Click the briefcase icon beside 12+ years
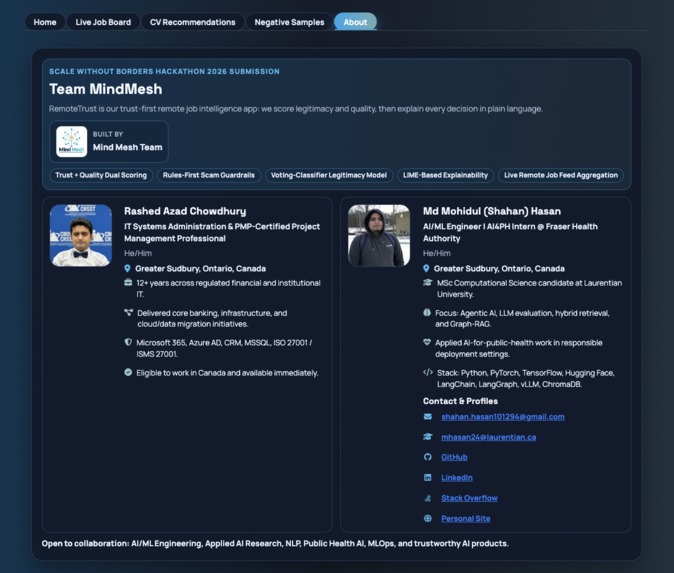The image size is (674, 573). (128, 282)
